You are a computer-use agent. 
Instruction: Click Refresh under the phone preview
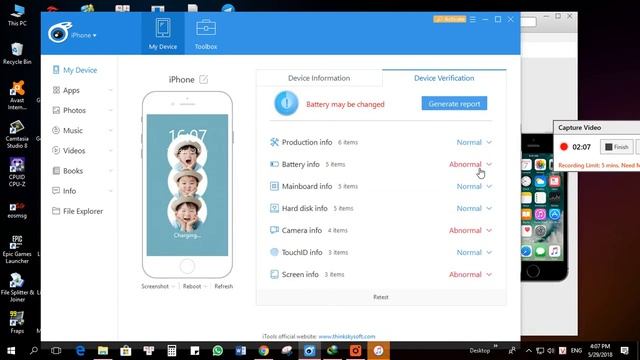224,287
